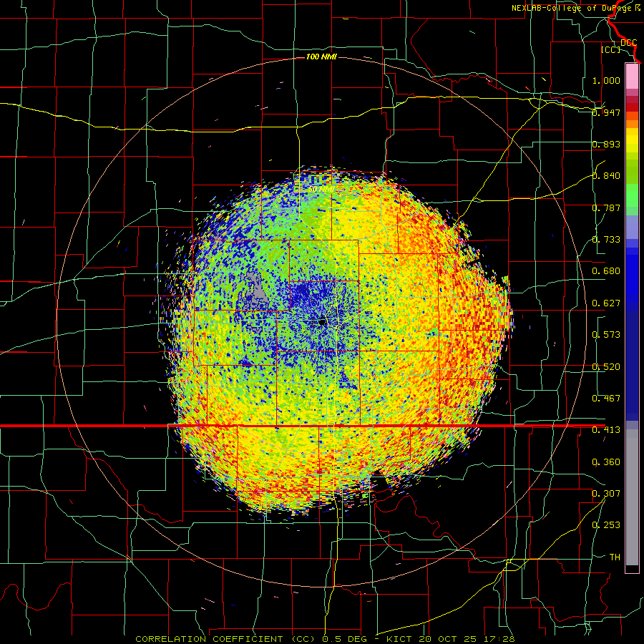Click the 0.680 legend value
This screenshot has width=644, height=644.
(x=606, y=271)
